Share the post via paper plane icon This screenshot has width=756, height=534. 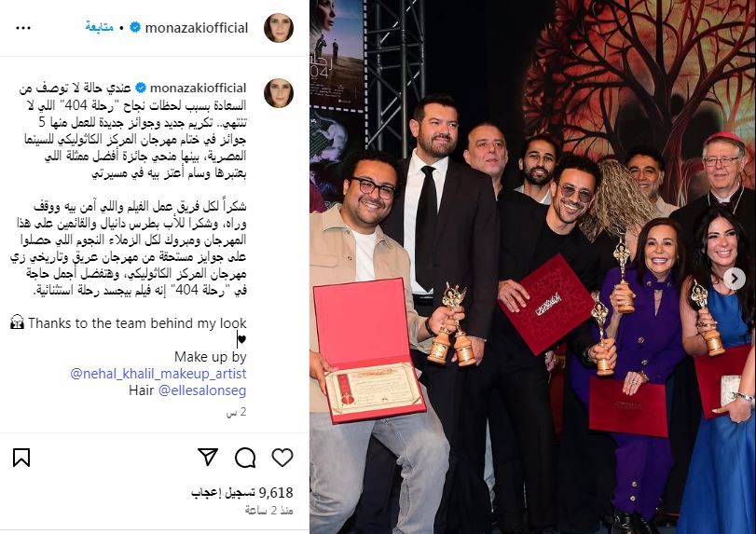click(208, 457)
